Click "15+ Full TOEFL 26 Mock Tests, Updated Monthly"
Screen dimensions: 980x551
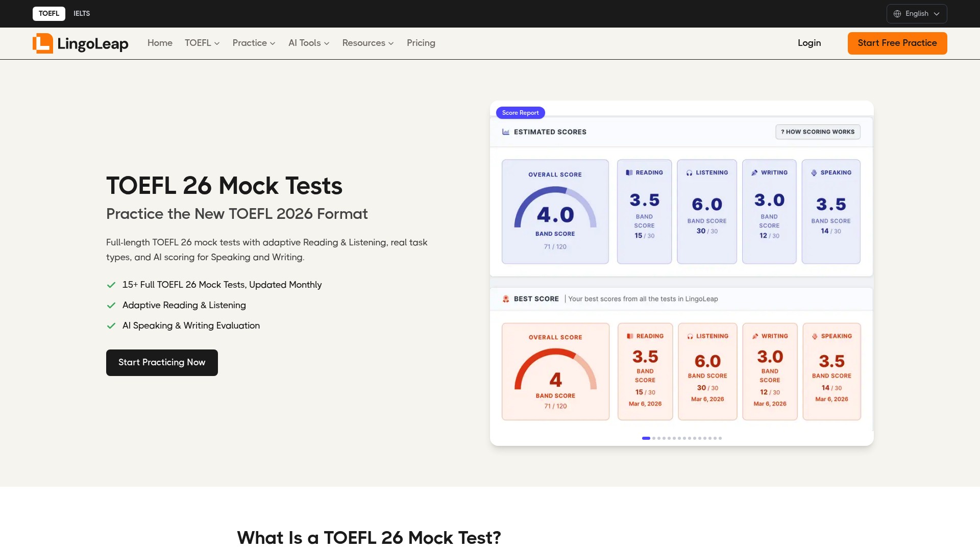tap(222, 285)
